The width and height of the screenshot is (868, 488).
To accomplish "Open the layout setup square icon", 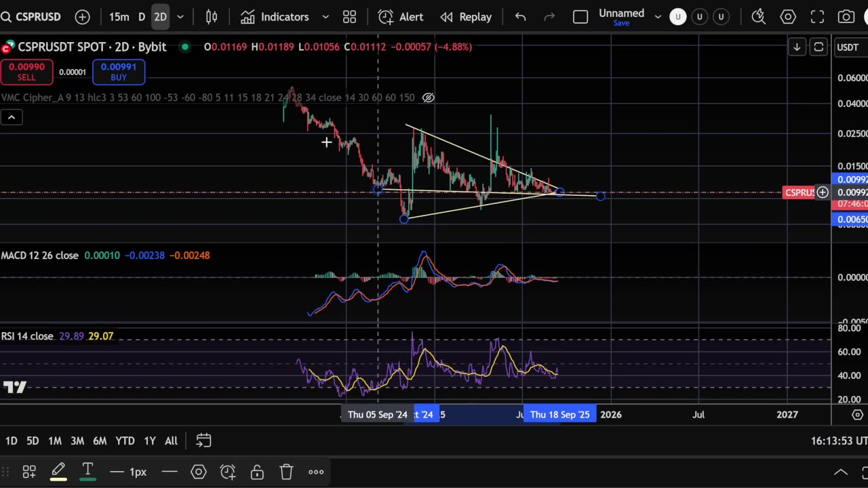I will coord(580,17).
